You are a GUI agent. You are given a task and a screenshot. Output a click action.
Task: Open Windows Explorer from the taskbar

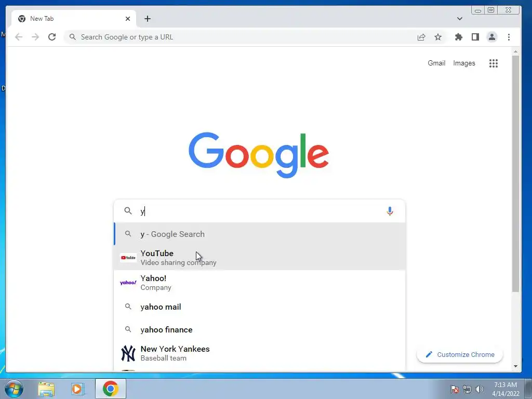(x=46, y=389)
